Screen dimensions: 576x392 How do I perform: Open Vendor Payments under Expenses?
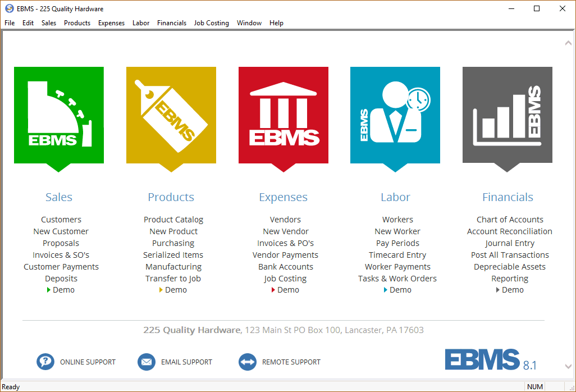click(x=285, y=255)
